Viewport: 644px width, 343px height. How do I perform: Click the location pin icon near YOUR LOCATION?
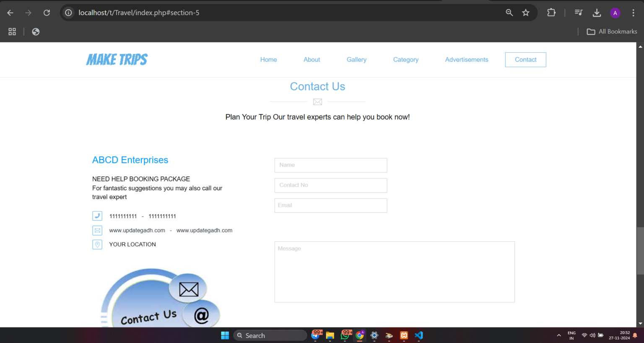(97, 244)
